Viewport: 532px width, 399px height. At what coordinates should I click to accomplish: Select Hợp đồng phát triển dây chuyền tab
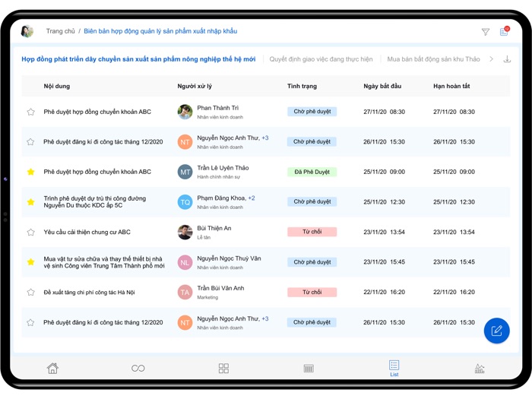click(138, 59)
